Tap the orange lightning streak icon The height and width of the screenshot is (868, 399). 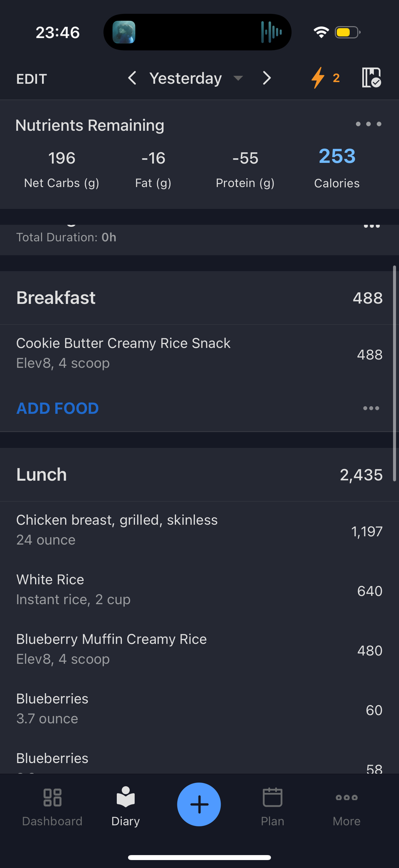[318, 78]
